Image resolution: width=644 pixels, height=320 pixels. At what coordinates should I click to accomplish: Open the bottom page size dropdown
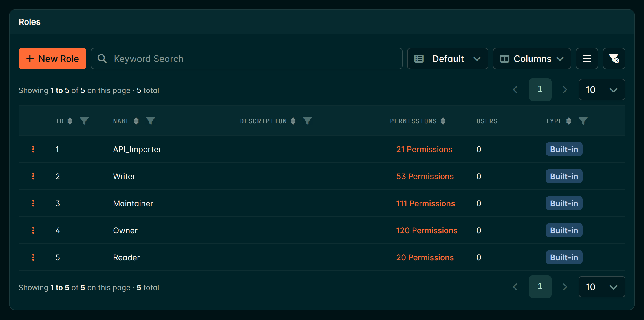click(602, 287)
